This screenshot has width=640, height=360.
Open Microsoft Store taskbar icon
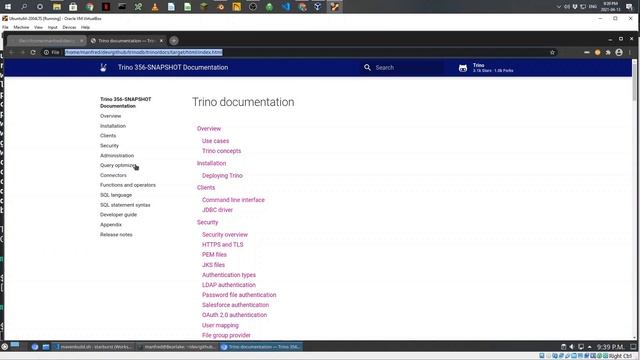point(73,7)
